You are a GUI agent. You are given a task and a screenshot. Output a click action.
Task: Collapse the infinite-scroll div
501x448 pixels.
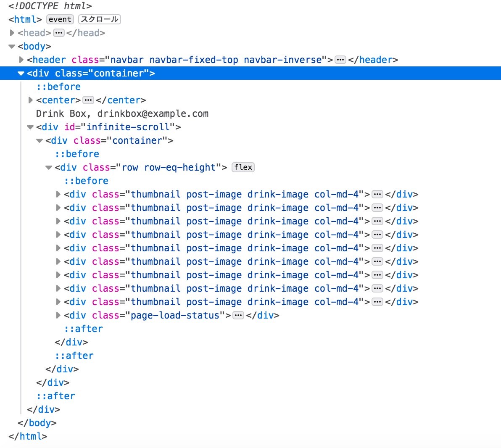[30, 127]
